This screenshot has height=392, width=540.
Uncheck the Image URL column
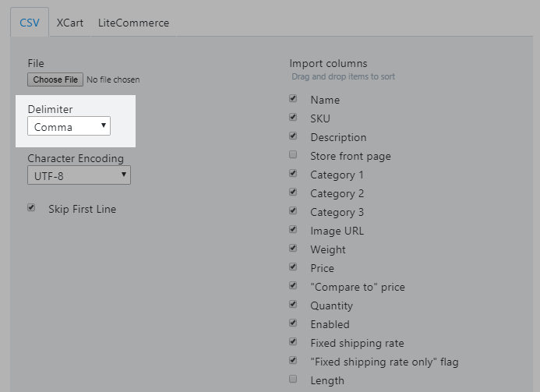293,230
